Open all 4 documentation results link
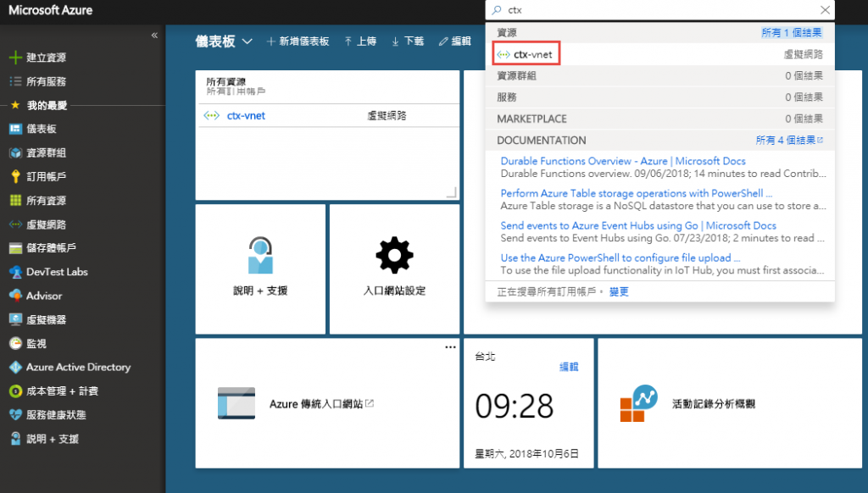The width and height of the screenshot is (868, 493). pos(789,141)
